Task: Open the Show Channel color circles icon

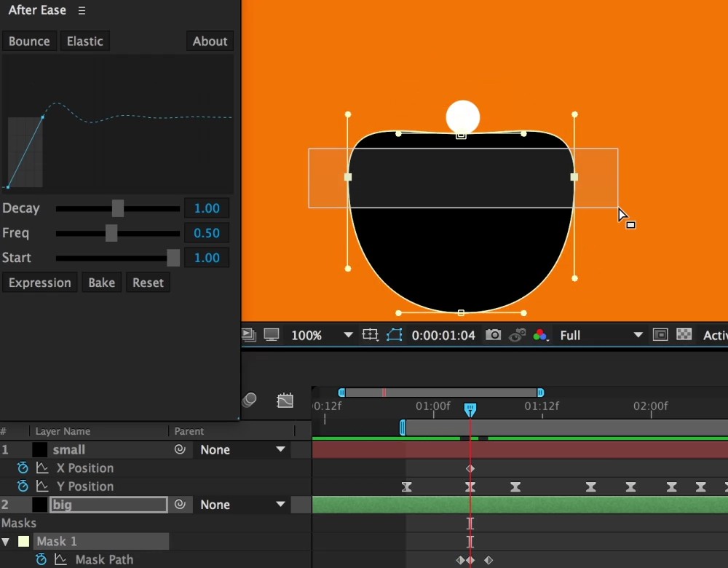Action: pyautogui.click(x=540, y=335)
